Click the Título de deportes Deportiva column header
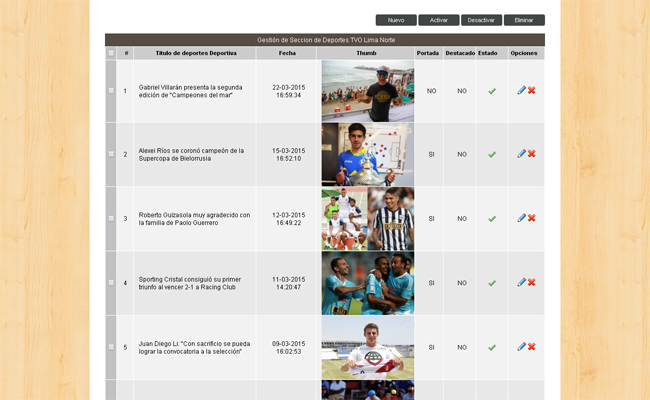The width and height of the screenshot is (650, 400). coord(195,53)
